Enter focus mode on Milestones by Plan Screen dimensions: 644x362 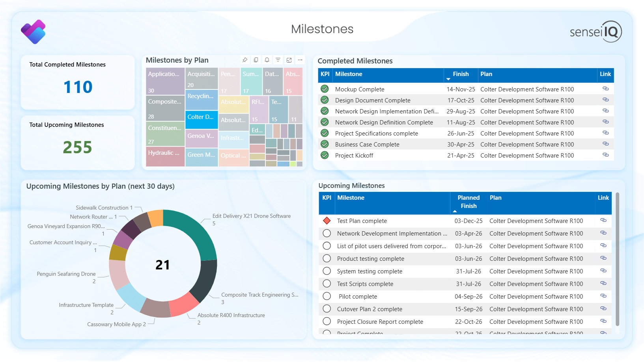289,60
